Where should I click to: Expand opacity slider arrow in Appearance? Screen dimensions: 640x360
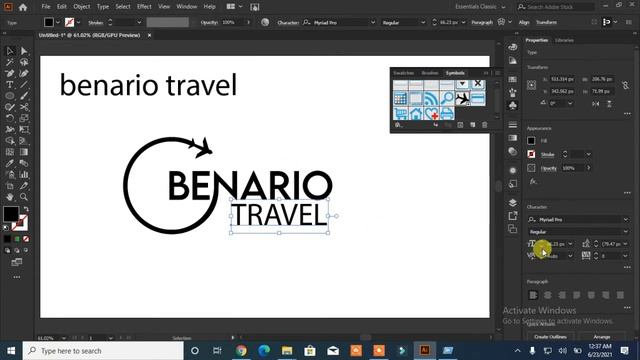589,168
